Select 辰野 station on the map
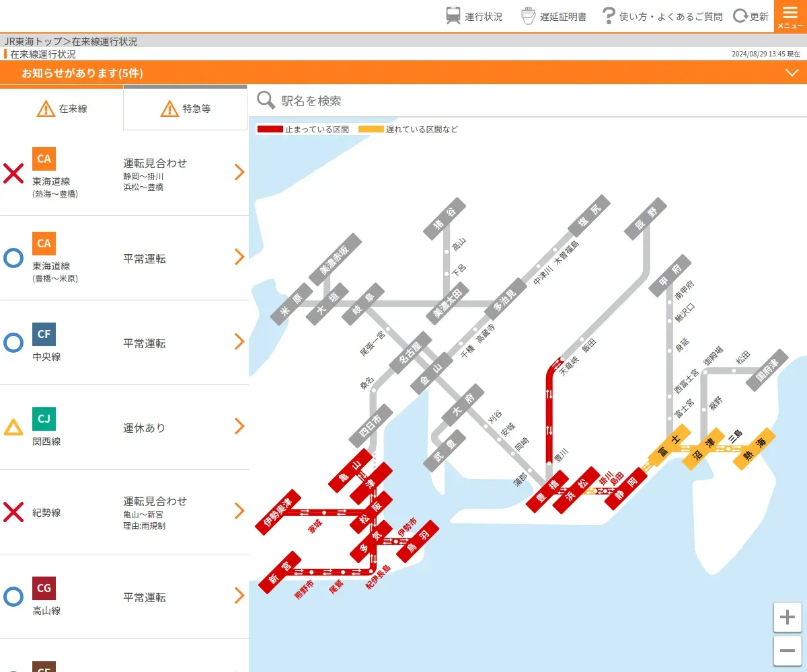807x672 pixels. click(x=646, y=218)
